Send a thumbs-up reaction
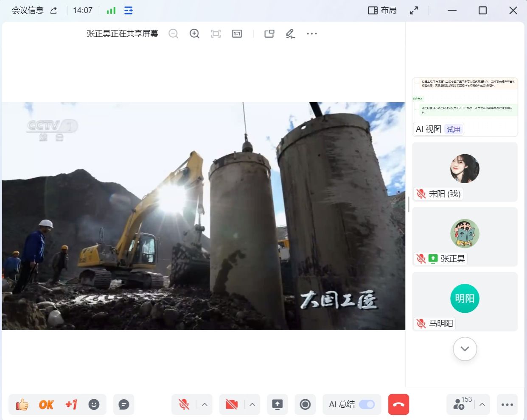Viewport: 527px width, 420px height. coord(22,405)
